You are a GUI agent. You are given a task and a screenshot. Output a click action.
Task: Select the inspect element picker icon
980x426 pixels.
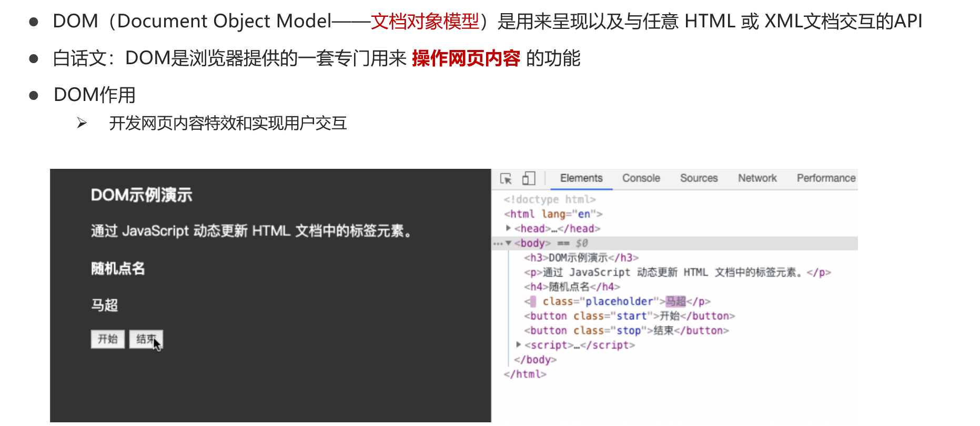pos(506,179)
